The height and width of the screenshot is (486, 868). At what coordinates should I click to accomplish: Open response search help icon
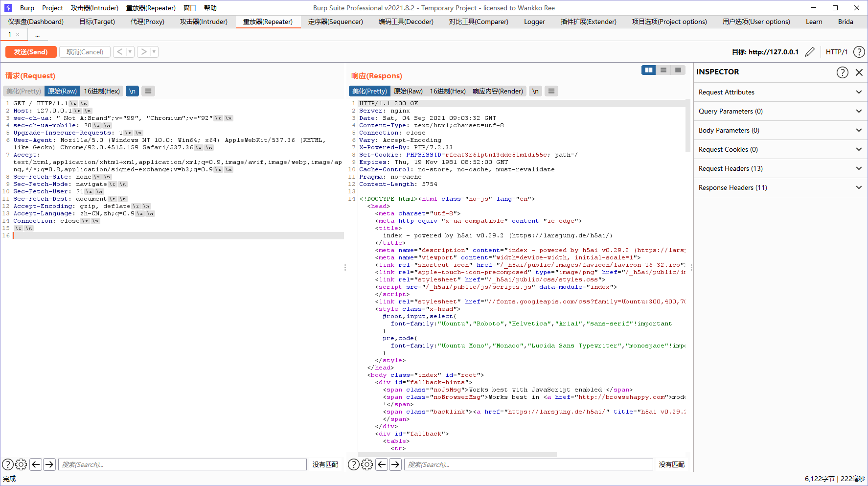353,464
